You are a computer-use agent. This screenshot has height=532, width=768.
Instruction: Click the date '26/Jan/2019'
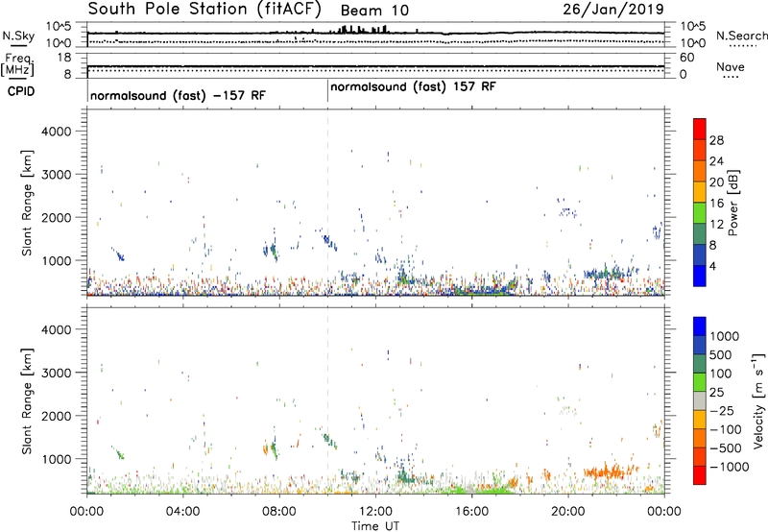coord(613,10)
